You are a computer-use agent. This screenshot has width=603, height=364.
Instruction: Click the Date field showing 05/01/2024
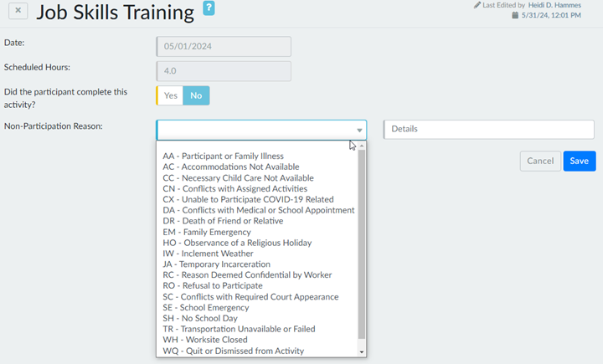coord(224,47)
